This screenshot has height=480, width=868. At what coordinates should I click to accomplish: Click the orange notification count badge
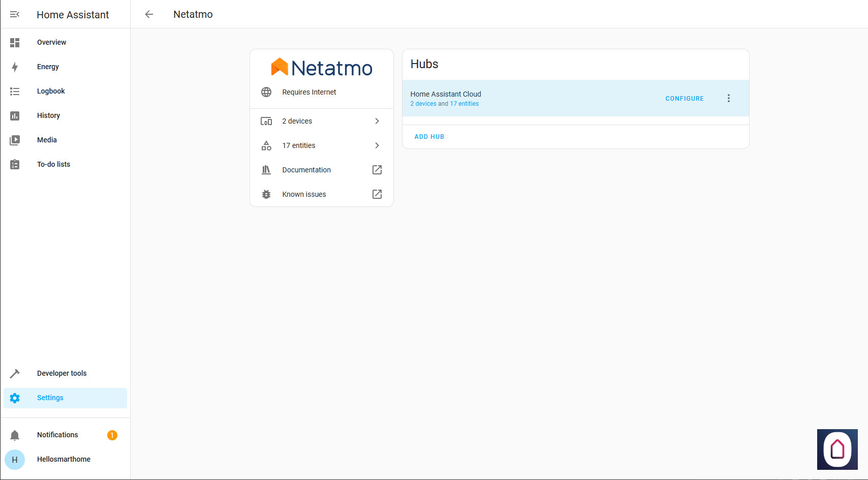(112, 435)
